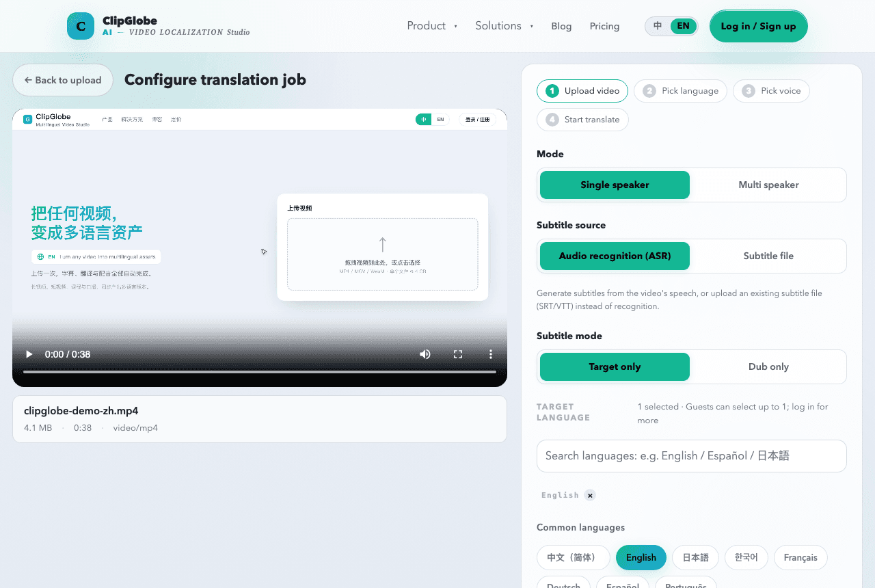
Task: Click the video time 0:00 / 0:38
Action: 68,354
